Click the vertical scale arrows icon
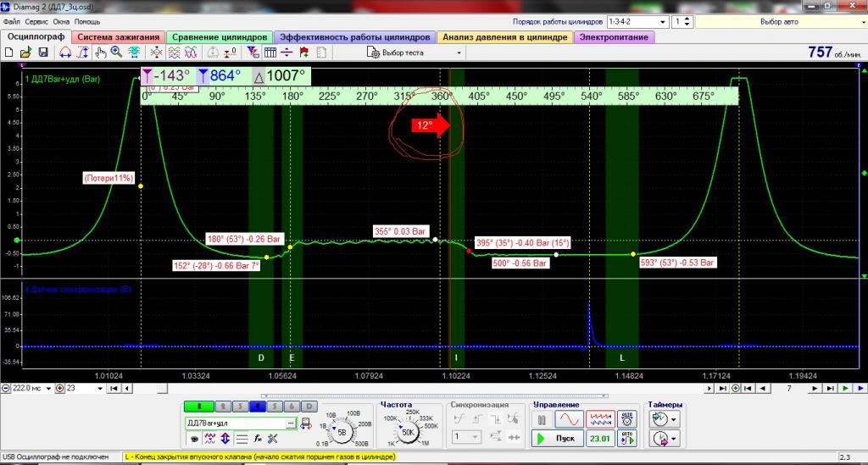Image resolution: width=868 pixels, height=465 pixels. tap(225, 439)
